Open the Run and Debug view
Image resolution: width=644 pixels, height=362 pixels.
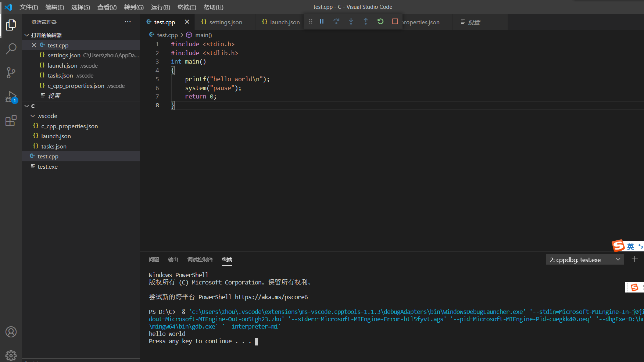[x=11, y=97]
